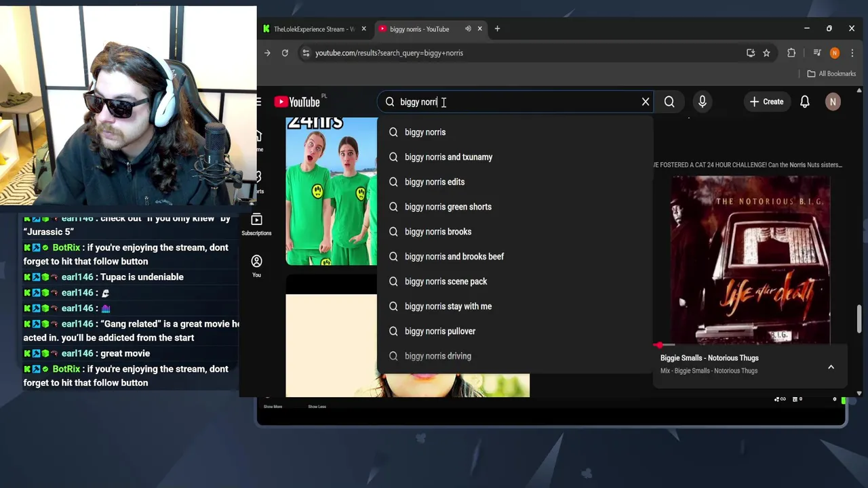
Task: Click earl146 on "great movie" chat message
Action: click(77, 353)
